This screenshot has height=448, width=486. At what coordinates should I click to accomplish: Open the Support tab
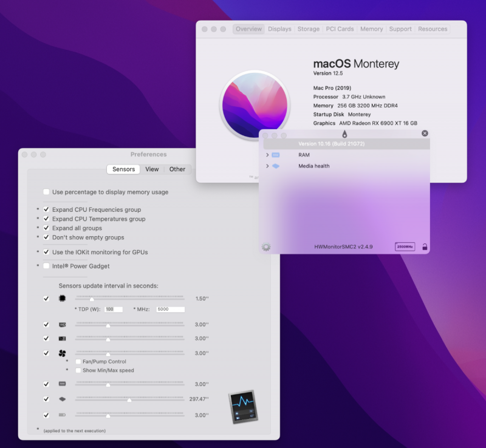(400, 29)
